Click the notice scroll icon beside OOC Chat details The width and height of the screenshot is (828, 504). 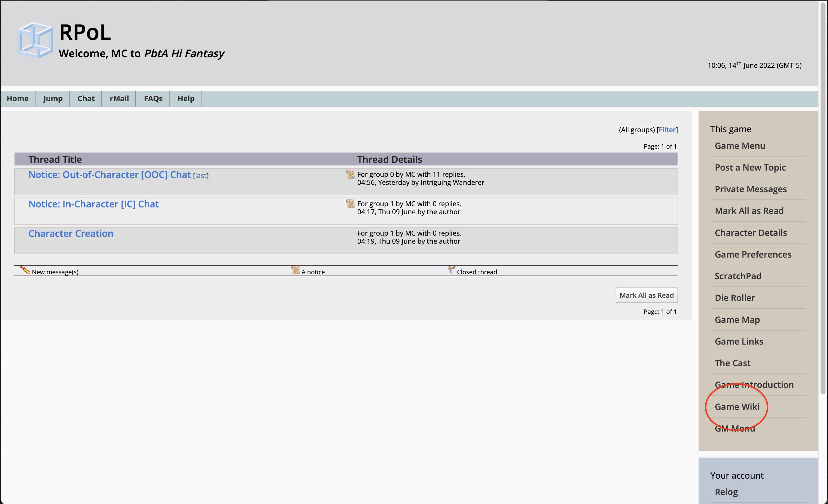pos(350,174)
